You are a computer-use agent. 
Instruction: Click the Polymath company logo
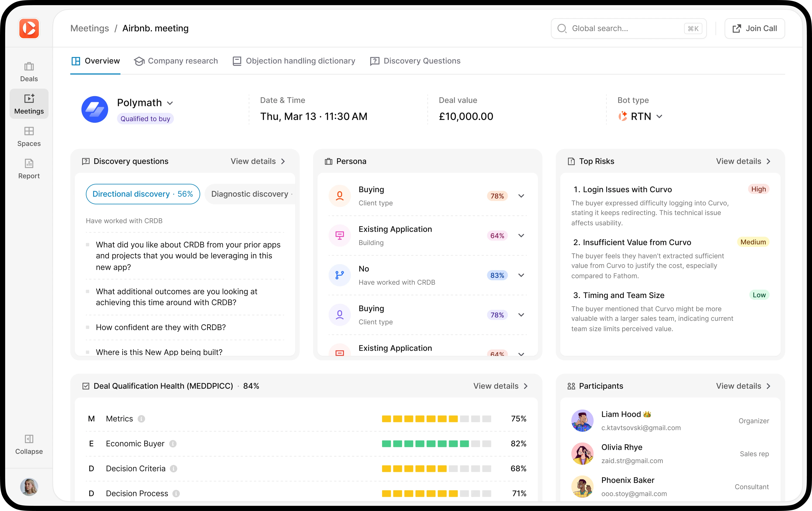point(95,109)
